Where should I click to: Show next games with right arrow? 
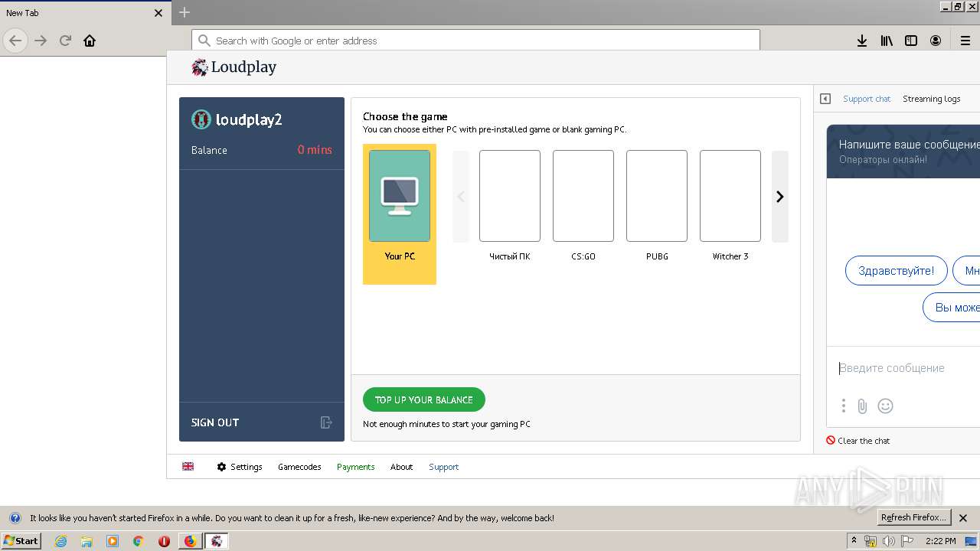[779, 197]
